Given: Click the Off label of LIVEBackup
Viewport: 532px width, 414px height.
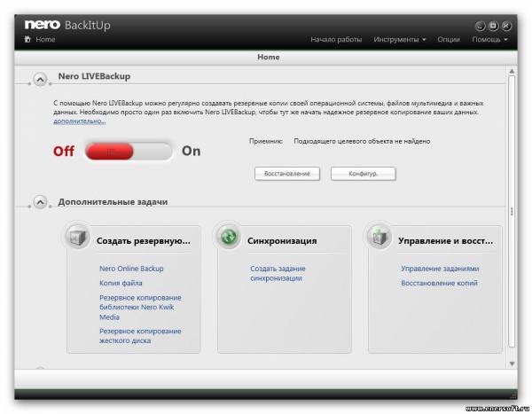Looking at the screenshot, I should click(64, 151).
